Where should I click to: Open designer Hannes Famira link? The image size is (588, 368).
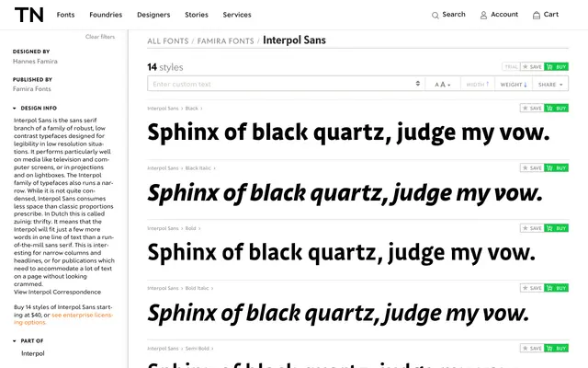(x=35, y=62)
